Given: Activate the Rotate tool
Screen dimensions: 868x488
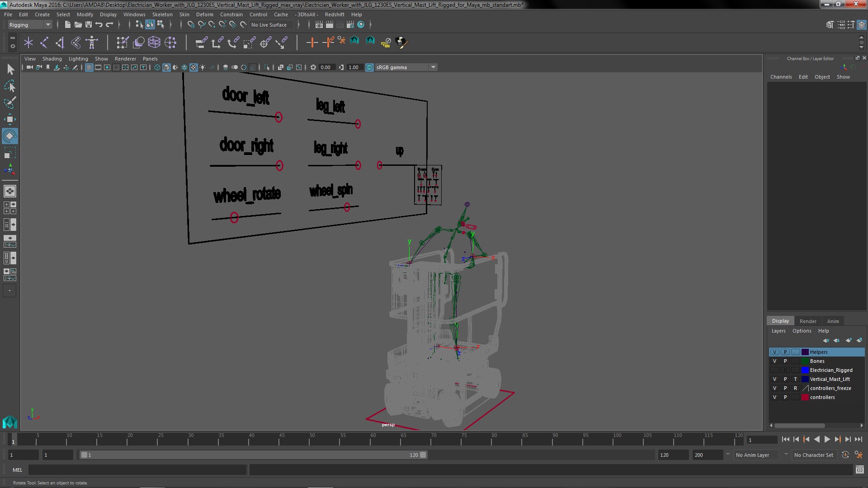Looking at the screenshot, I should click(x=10, y=136).
